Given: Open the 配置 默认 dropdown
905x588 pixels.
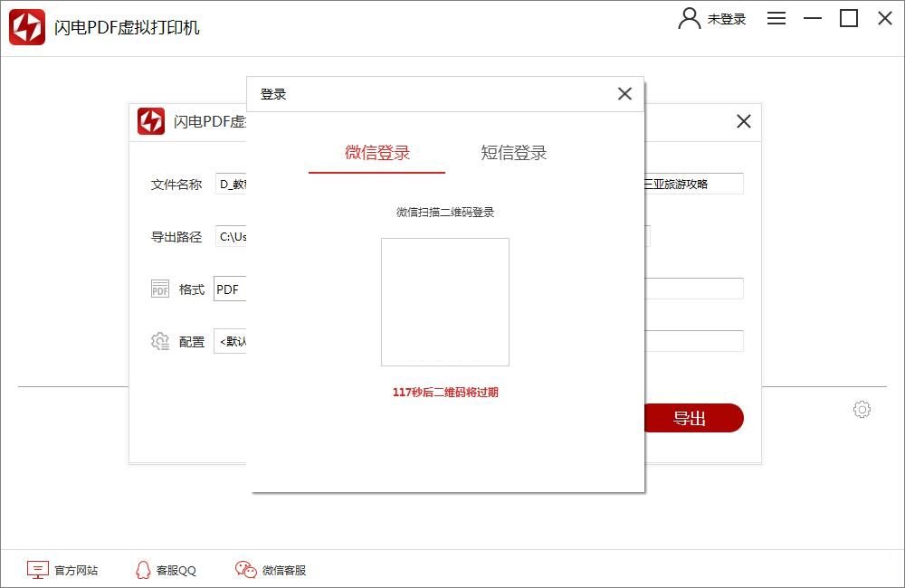Looking at the screenshot, I should (233, 341).
